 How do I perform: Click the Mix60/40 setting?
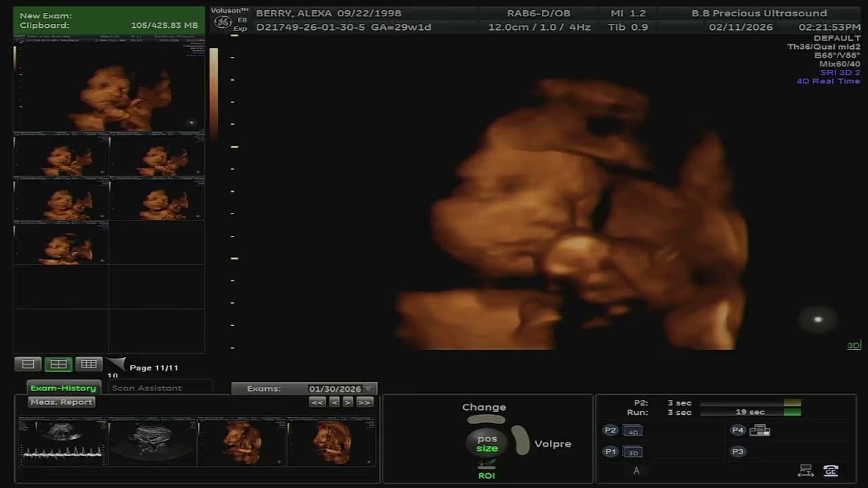[x=840, y=64]
